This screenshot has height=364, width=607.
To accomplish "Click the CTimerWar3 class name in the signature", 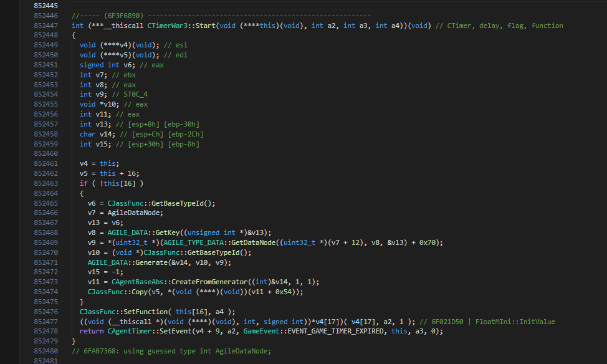I will (x=167, y=26).
